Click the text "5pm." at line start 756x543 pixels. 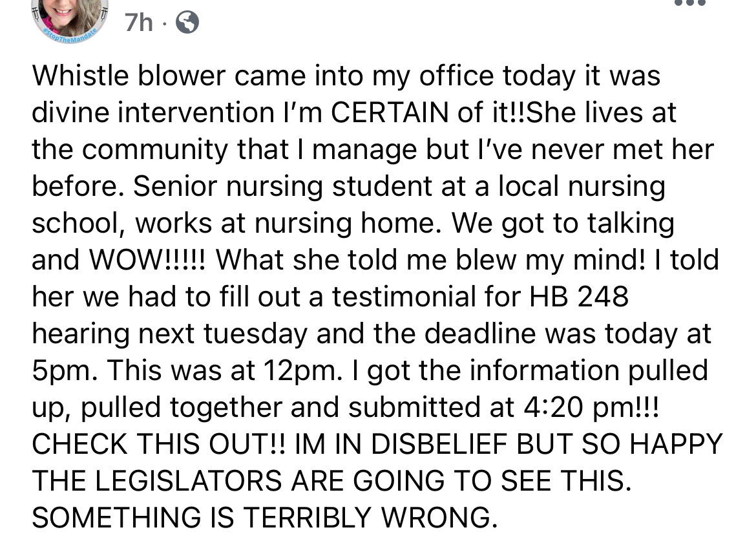(65, 371)
